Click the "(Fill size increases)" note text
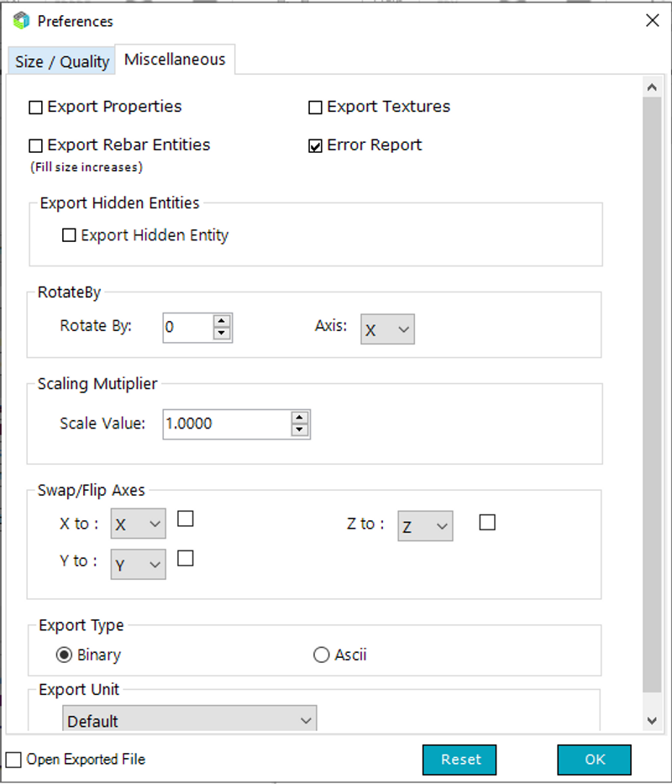The width and height of the screenshot is (672, 784). tap(87, 167)
